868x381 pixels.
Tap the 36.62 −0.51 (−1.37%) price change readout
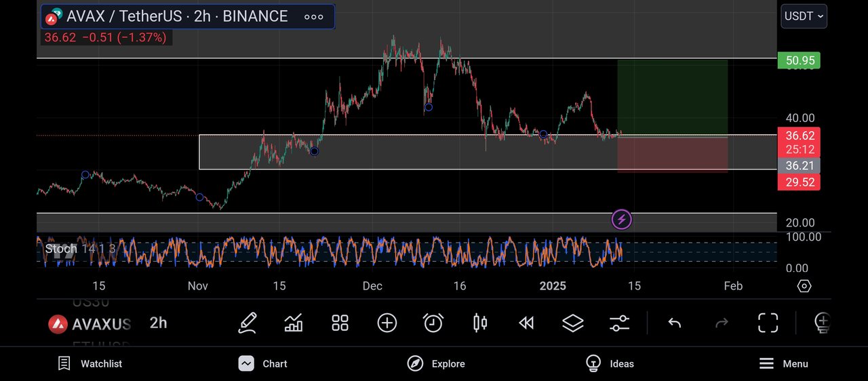coord(105,38)
